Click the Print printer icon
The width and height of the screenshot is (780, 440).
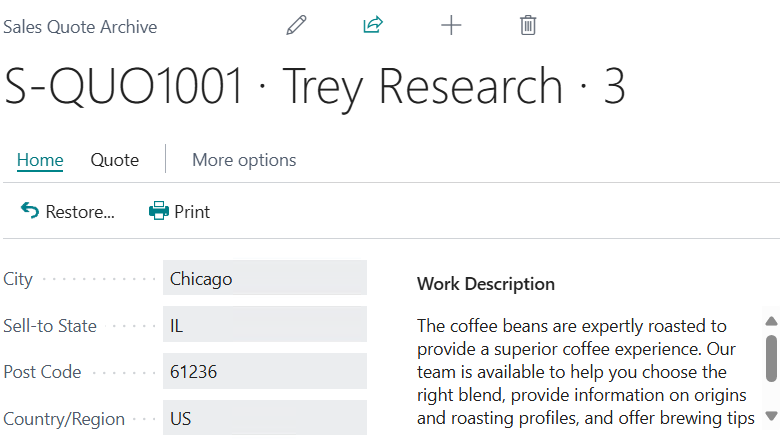click(x=159, y=211)
